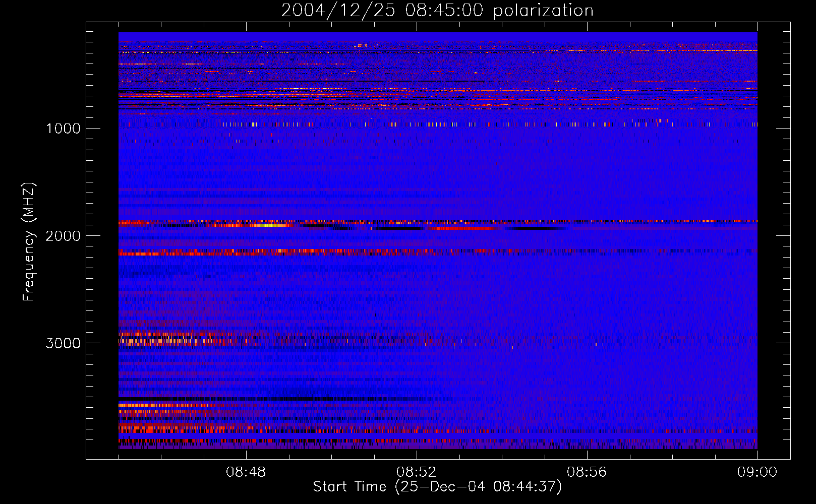Click the 09:00 time tick label
The image size is (816, 504).
pos(757,472)
